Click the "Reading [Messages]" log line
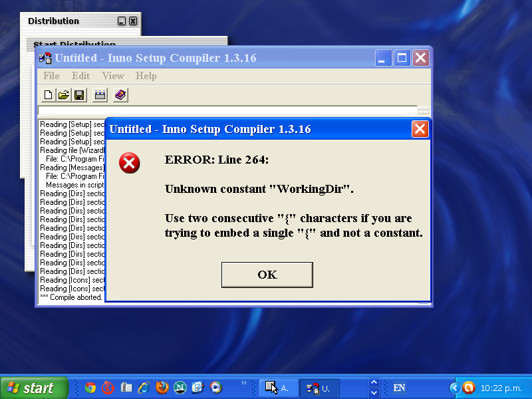The image size is (532, 399). 72,168
